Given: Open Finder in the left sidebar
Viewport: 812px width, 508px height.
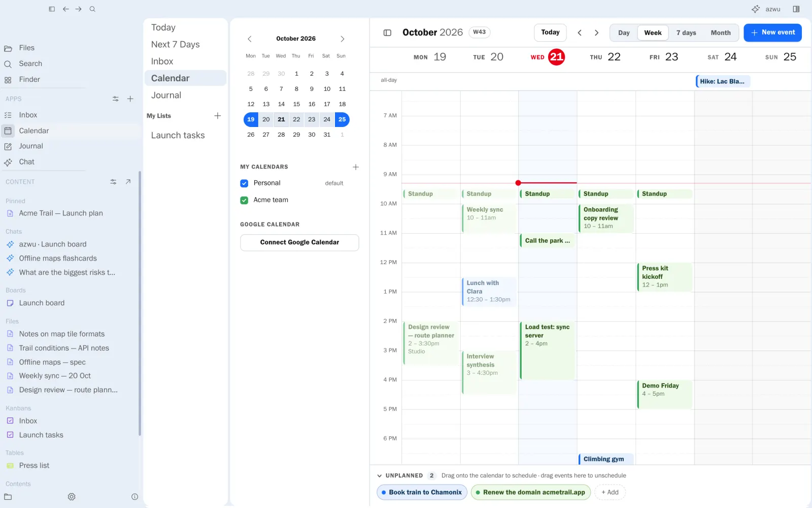Looking at the screenshot, I should 29,79.
